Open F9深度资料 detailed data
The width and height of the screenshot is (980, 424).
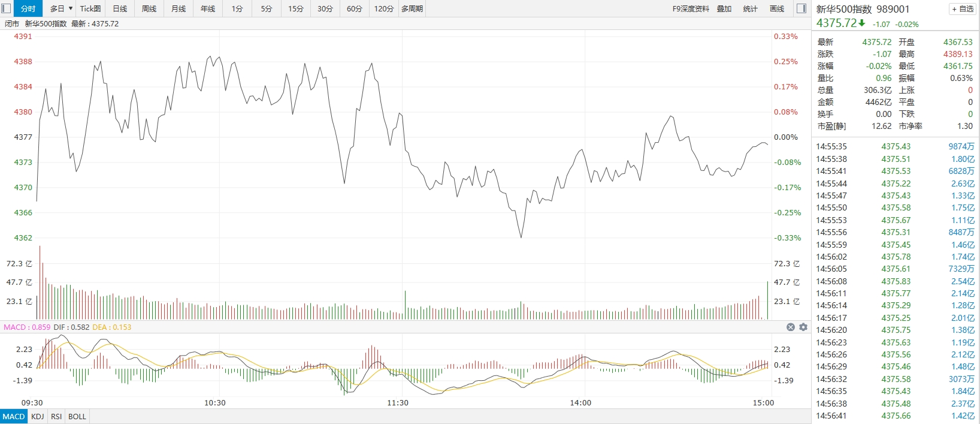691,8
